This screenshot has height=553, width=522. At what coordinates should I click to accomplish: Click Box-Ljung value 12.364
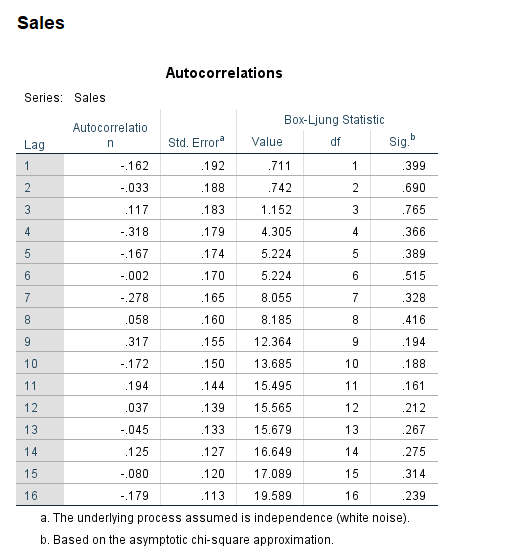pos(273,342)
